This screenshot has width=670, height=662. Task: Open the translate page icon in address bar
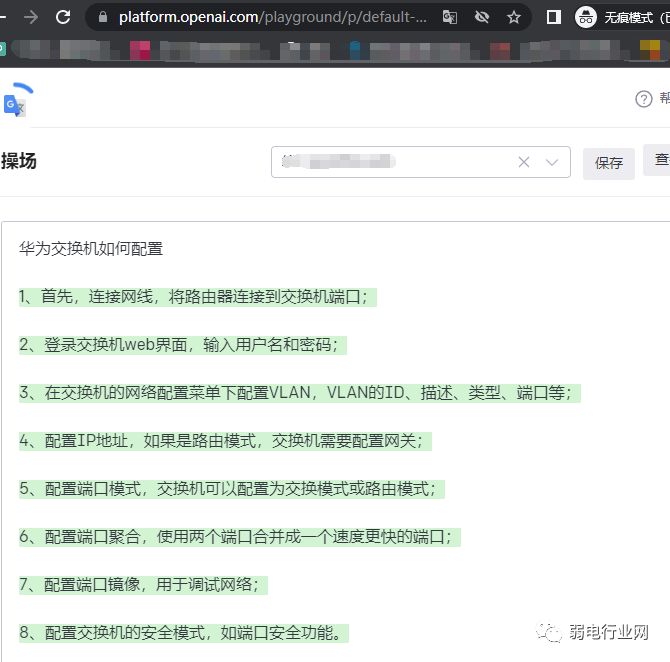click(x=450, y=17)
